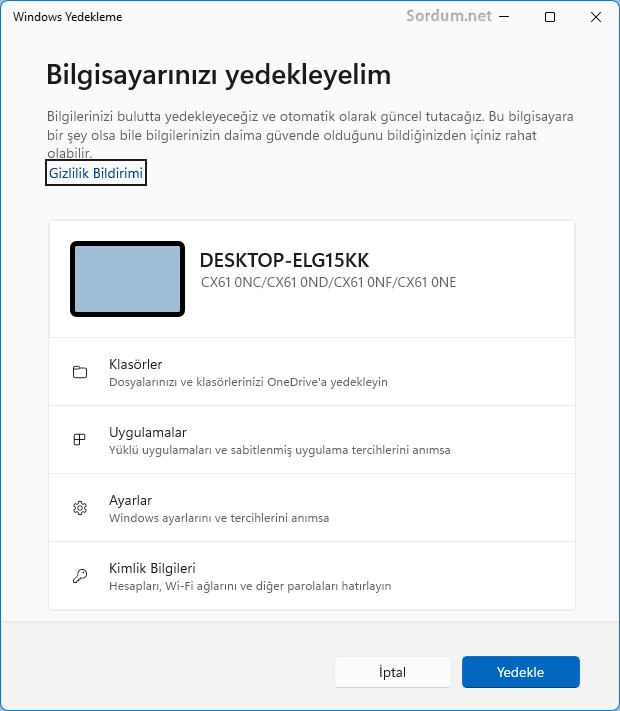Image resolution: width=620 pixels, height=711 pixels.
Task: Click the Yedekle button
Action: point(521,672)
